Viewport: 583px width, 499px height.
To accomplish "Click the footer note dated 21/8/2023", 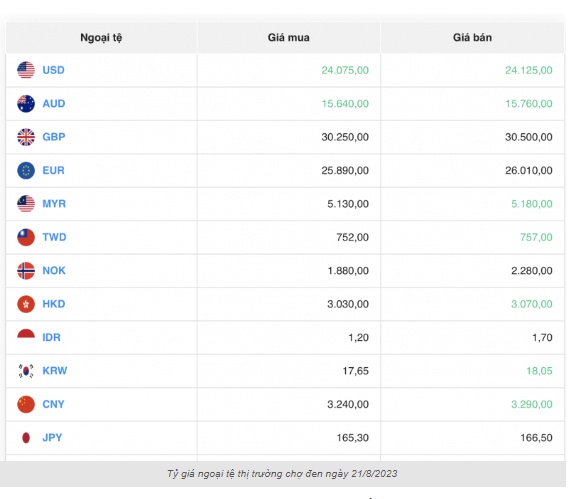I will click(282, 474).
